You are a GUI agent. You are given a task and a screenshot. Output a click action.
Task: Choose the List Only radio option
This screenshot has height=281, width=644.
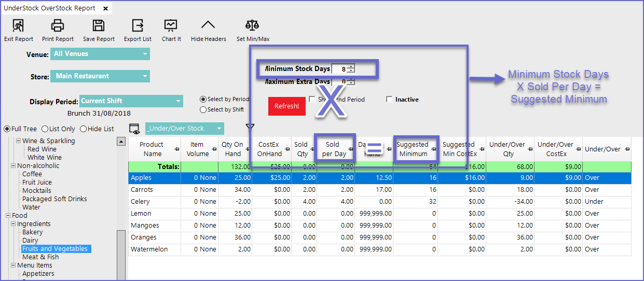click(45, 129)
